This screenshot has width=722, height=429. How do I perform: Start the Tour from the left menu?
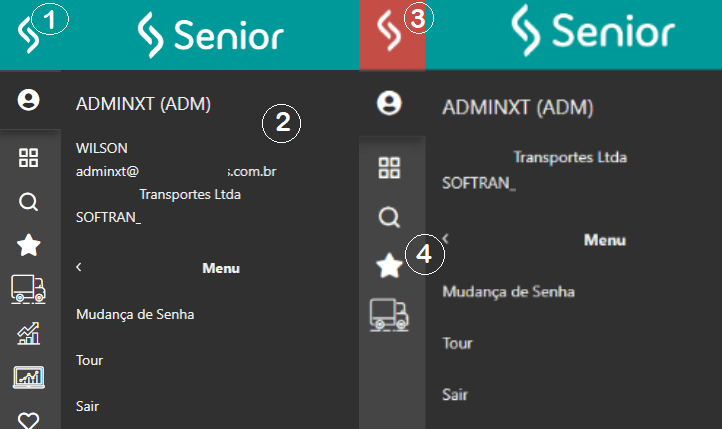pos(89,360)
